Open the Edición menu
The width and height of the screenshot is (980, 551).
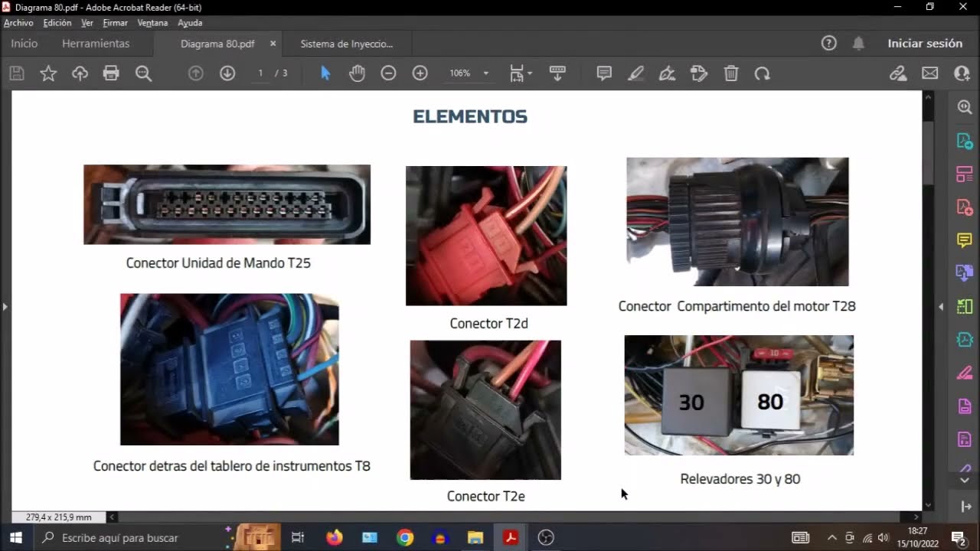click(57, 23)
